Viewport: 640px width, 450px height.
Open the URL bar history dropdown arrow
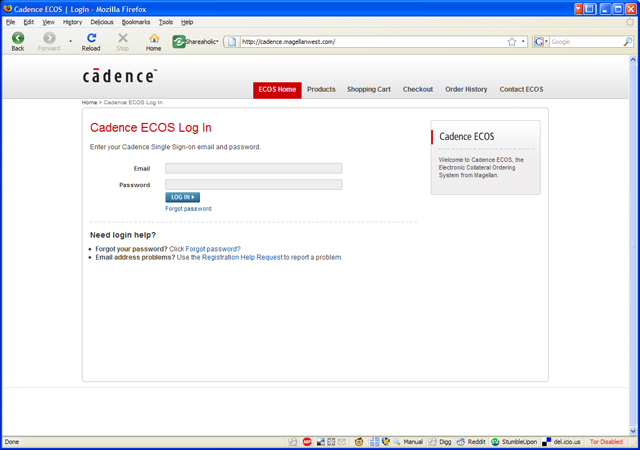click(x=523, y=42)
